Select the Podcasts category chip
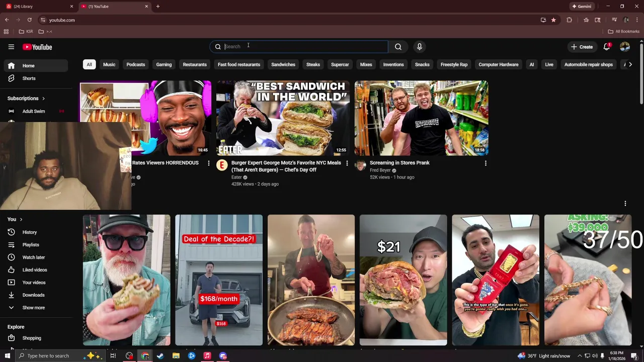644x362 pixels. tap(136, 64)
